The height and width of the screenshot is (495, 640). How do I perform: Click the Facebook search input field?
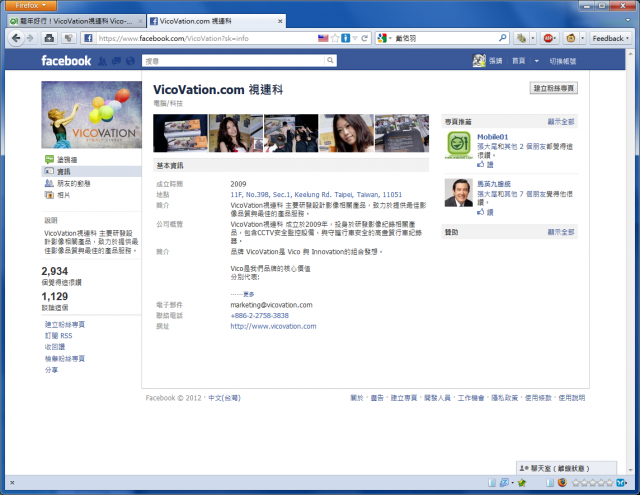pos(234,61)
